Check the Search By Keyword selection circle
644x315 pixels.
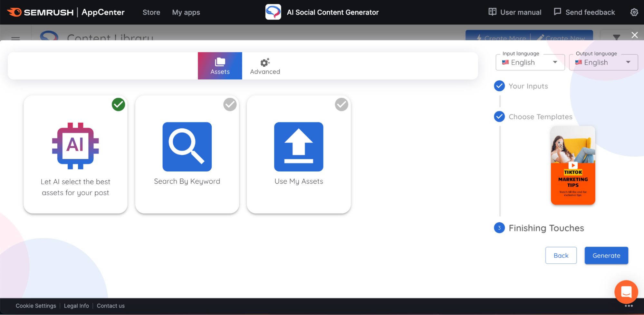point(230,104)
